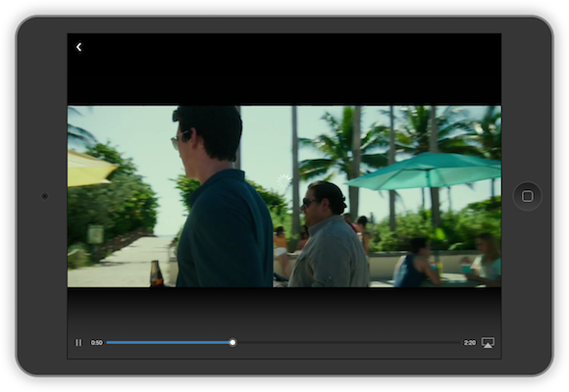Jump ahead on the unplayed timeline track
Screen dimensions: 569x392
(x=348, y=343)
